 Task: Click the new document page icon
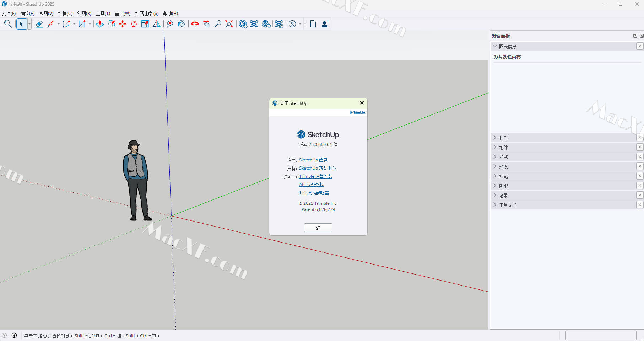coord(313,24)
